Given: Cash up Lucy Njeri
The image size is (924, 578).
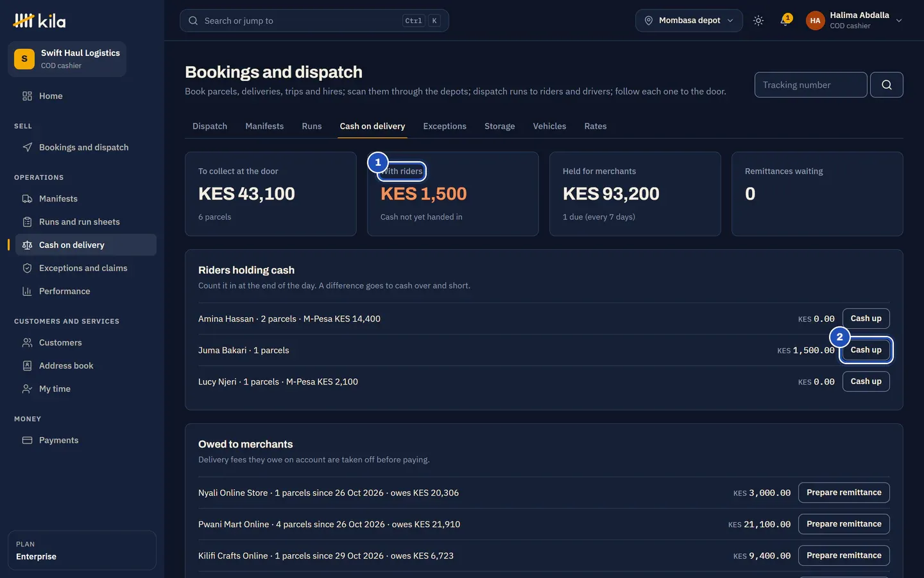Looking at the screenshot, I should [x=866, y=381].
